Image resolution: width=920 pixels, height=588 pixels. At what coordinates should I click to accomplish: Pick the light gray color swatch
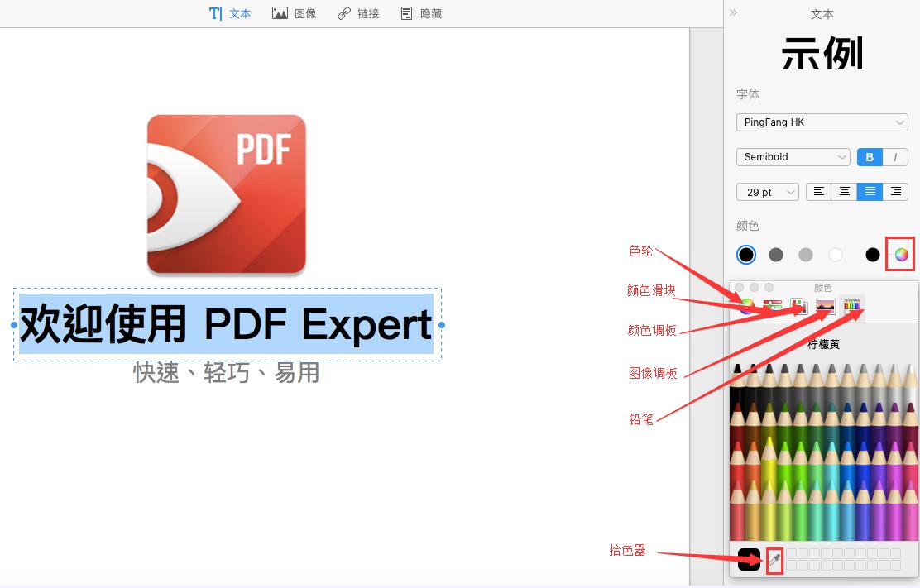pyautogui.click(x=806, y=255)
